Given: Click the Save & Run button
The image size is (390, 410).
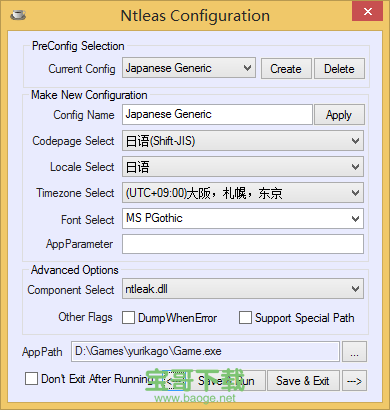Looking at the screenshot, I should coord(226,381).
